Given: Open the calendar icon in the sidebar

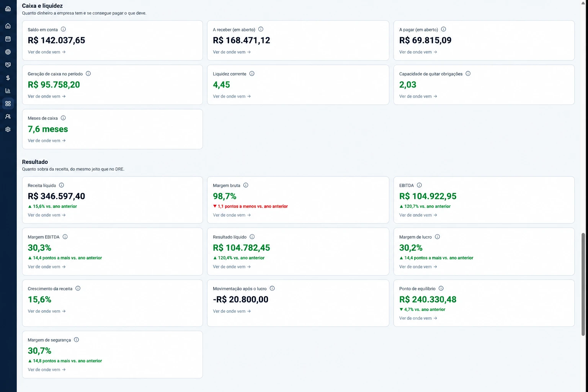Looking at the screenshot, I should pos(8,39).
